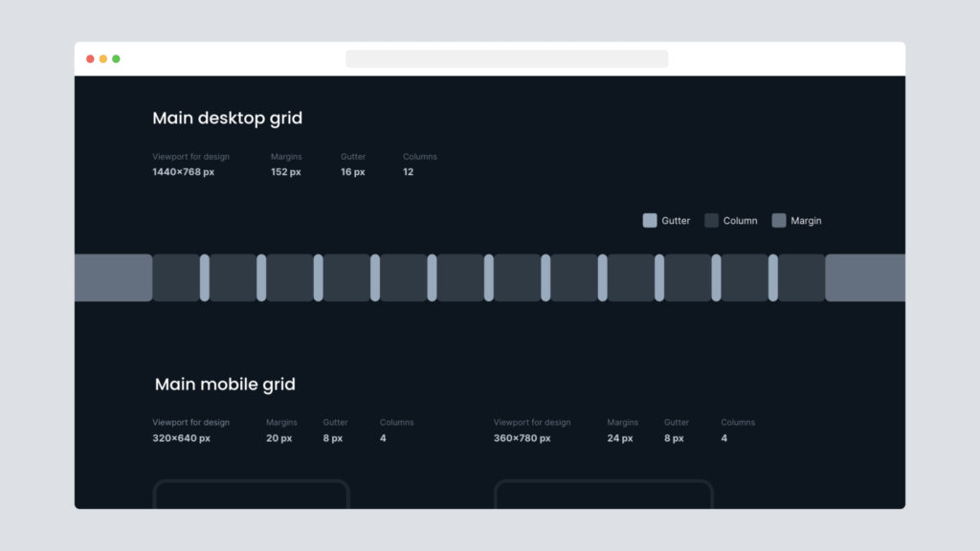Click the "Main mobile grid" heading

pos(225,385)
